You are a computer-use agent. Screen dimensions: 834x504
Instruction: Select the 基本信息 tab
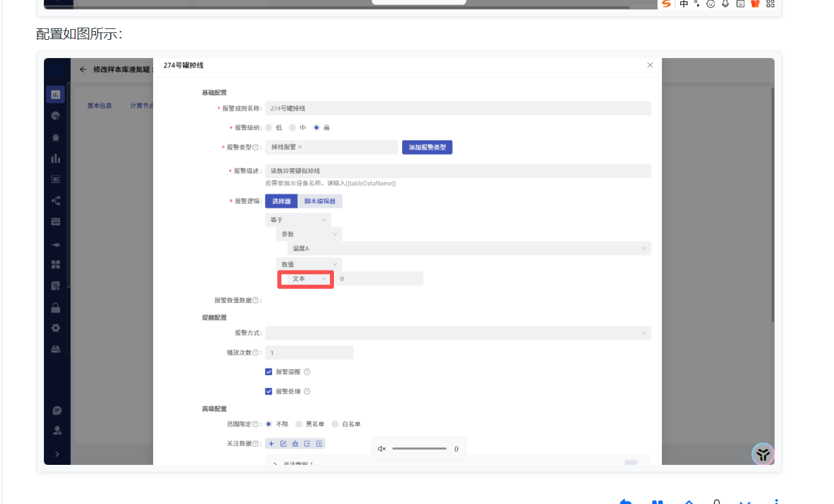(99, 106)
